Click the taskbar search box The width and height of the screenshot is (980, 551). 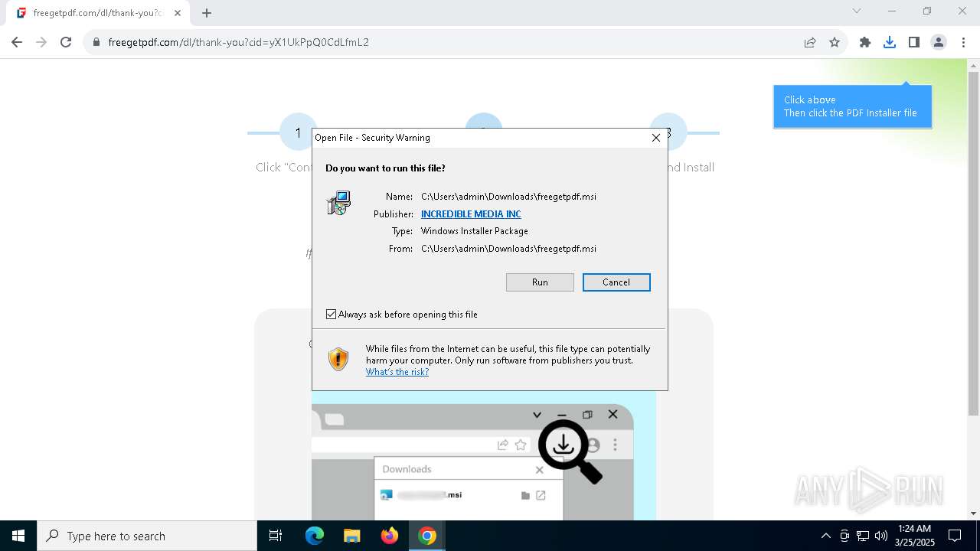coord(147,536)
